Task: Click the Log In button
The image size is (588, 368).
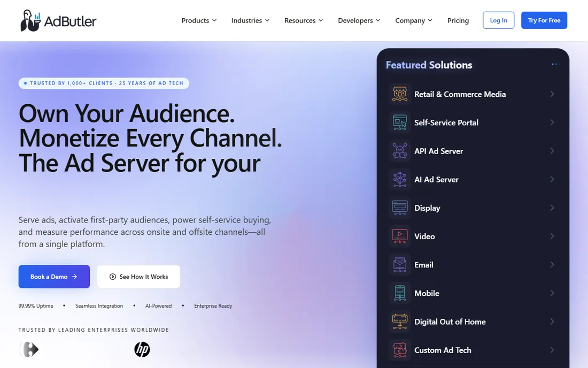Action: (498, 20)
